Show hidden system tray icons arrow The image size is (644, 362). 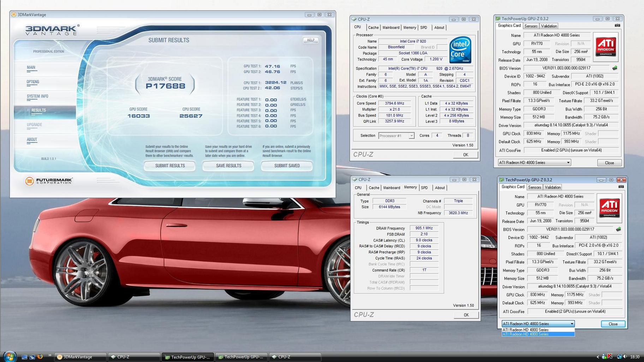pos(598,357)
